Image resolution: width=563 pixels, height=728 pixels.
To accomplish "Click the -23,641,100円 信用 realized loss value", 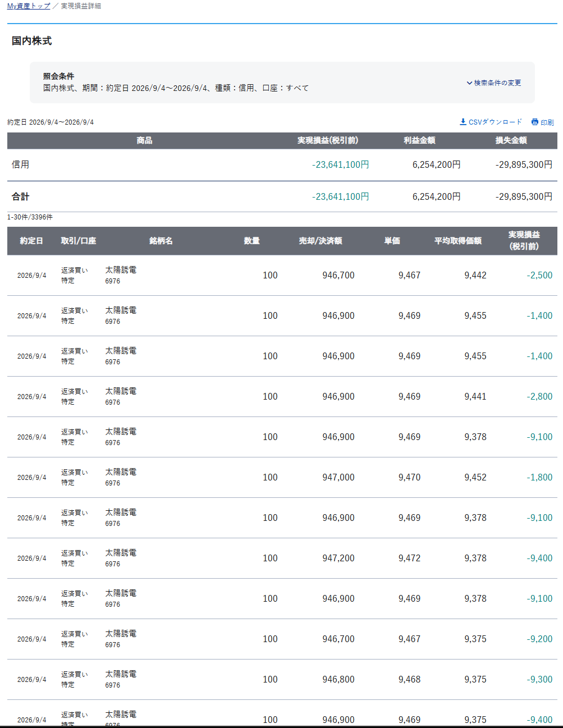I will pyautogui.click(x=341, y=164).
